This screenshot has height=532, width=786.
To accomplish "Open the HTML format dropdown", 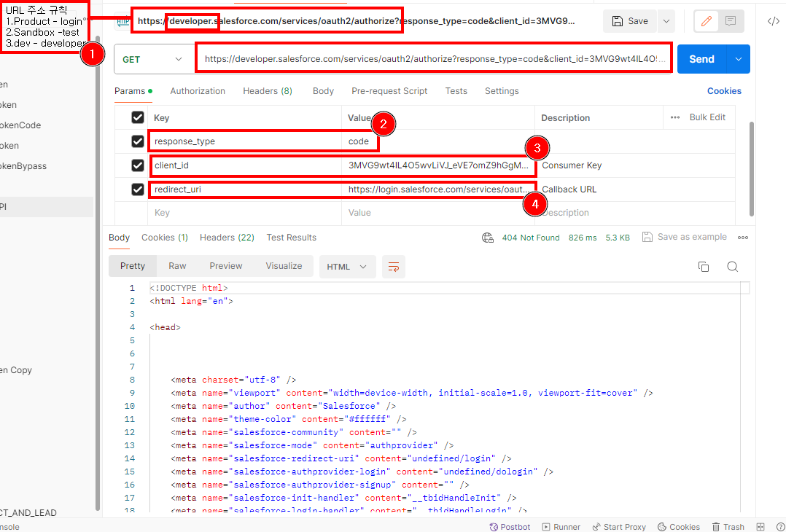I will tap(347, 267).
